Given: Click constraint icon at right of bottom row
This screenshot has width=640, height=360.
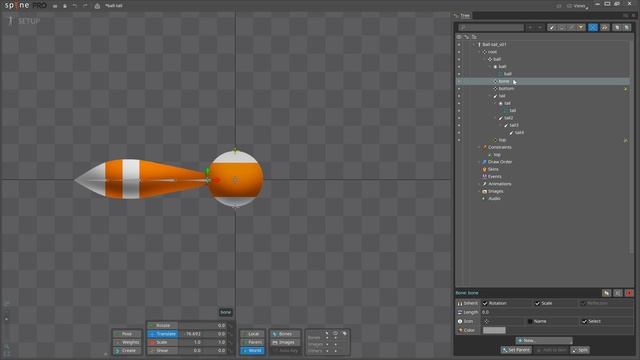Looking at the screenshot, I should coord(625,89).
